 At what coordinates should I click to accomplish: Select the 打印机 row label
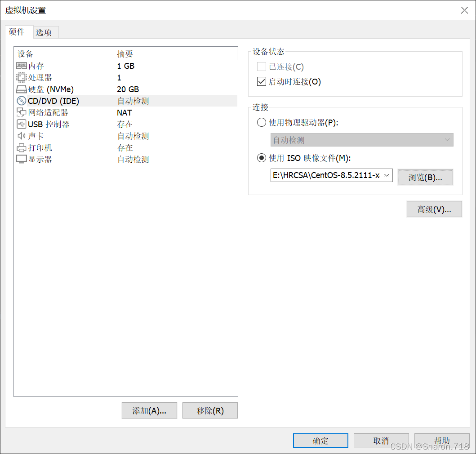click(x=40, y=147)
